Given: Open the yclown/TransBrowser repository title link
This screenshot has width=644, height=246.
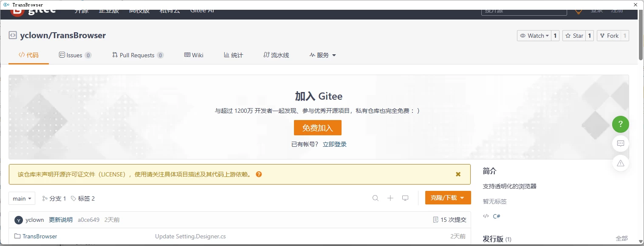Looking at the screenshot, I should click(x=63, y=35).
